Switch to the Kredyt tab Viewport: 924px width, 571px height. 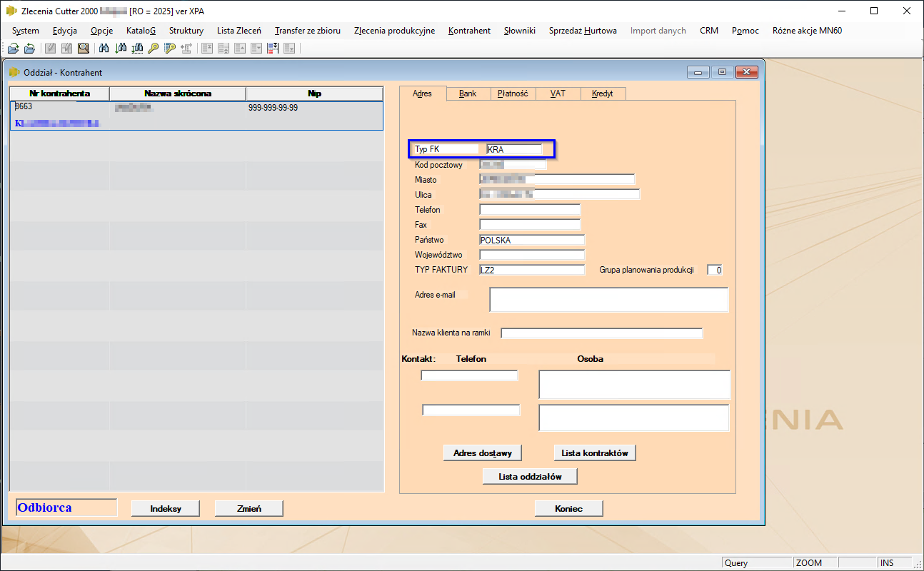tap(603, 94)
